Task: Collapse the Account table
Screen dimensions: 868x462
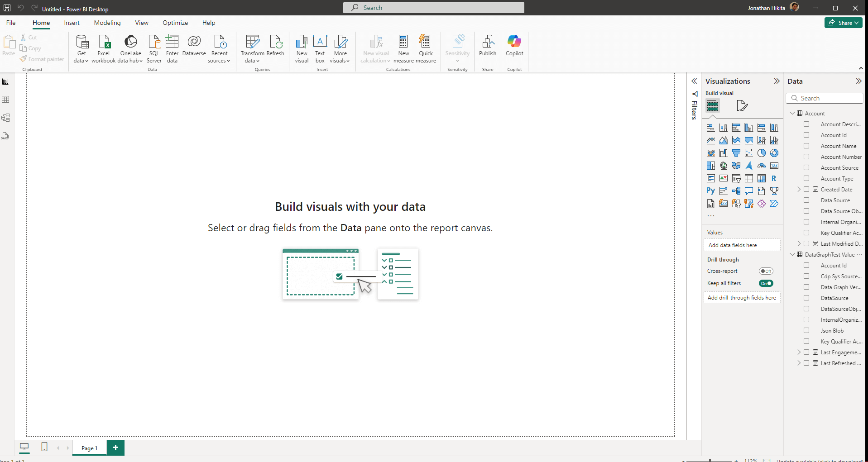Action: click(792, 114)
